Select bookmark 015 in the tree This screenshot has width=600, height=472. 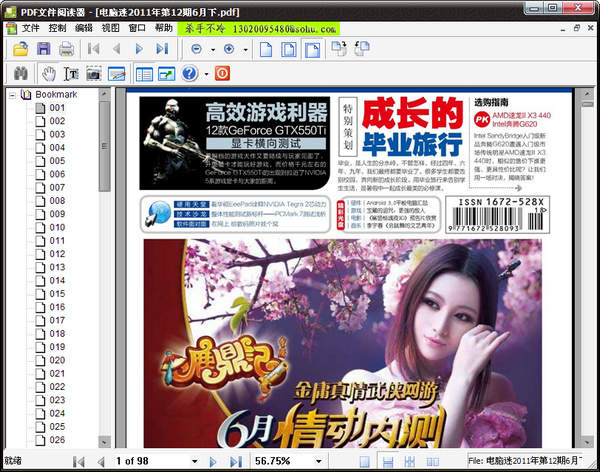(x=57, y=294)
